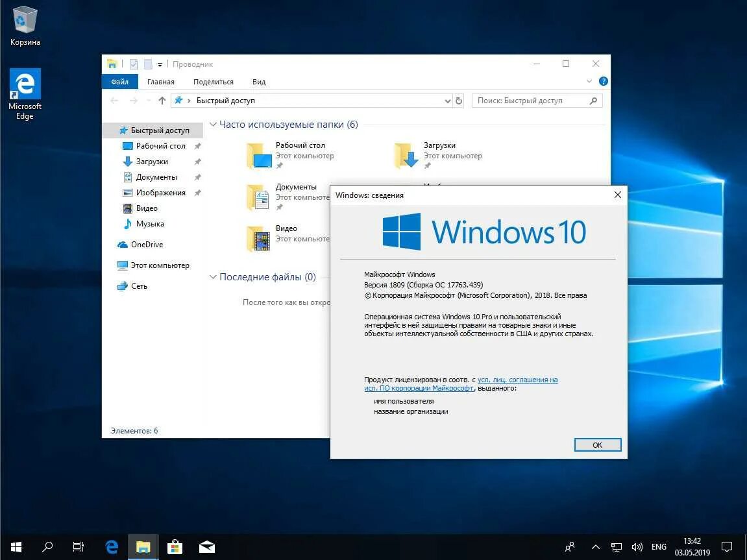Select Рабочий стол in navigation pane
Screen dimensions: 747x560
pos(153,146)
